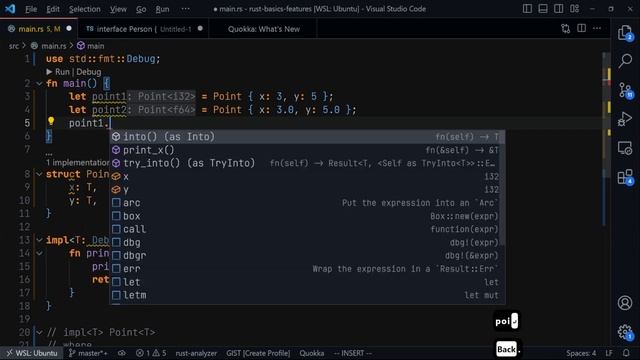This screenshot has height=360, width=640.
Task: Collapse fn print_x fold arrow at line 14
Action: pyautogui.click(x=39, y=253)
